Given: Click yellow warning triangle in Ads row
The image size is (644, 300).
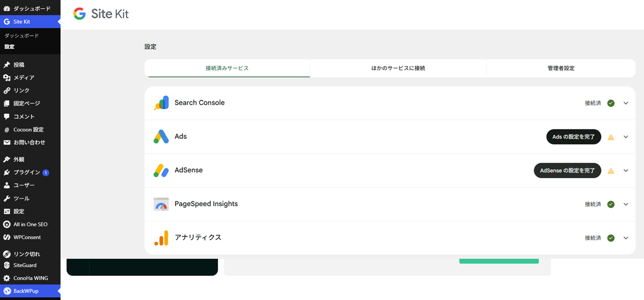Looking at the screenshot, I should pos(611,137).
